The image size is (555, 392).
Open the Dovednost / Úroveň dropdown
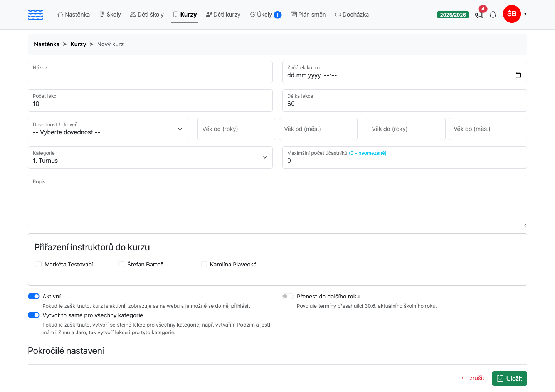[108, 129]
